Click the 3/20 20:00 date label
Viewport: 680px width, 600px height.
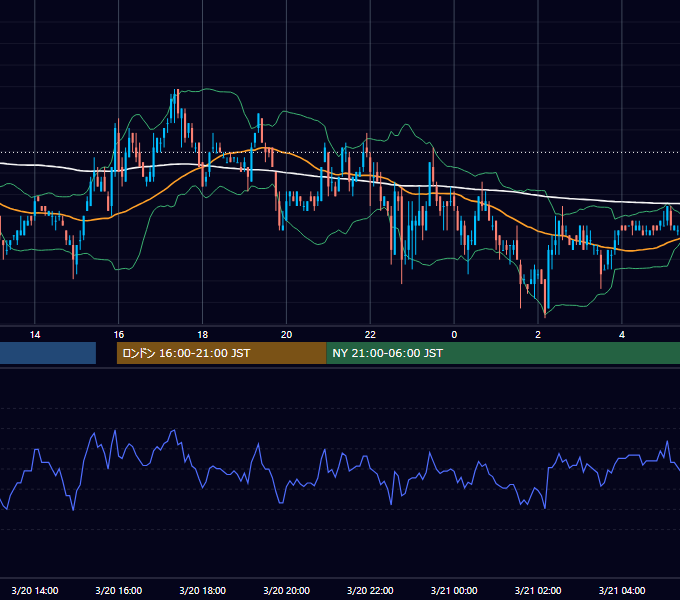click(x=286, y=590)
